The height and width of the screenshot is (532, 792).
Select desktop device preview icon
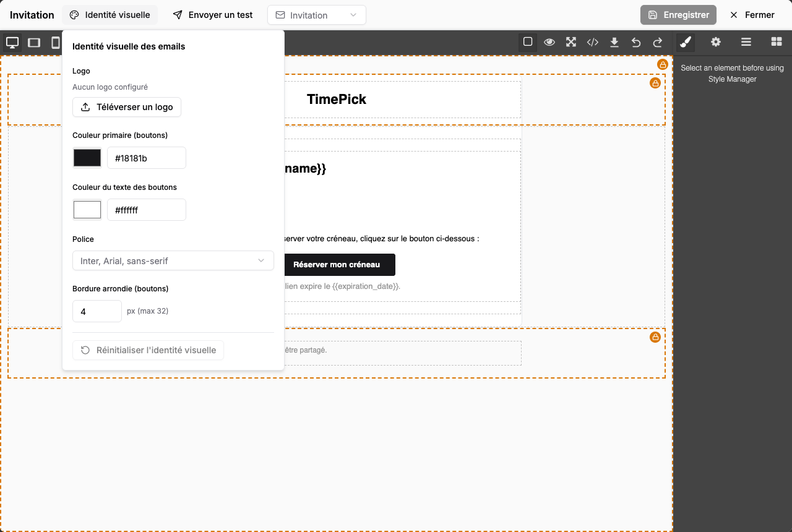pos(12,42)
